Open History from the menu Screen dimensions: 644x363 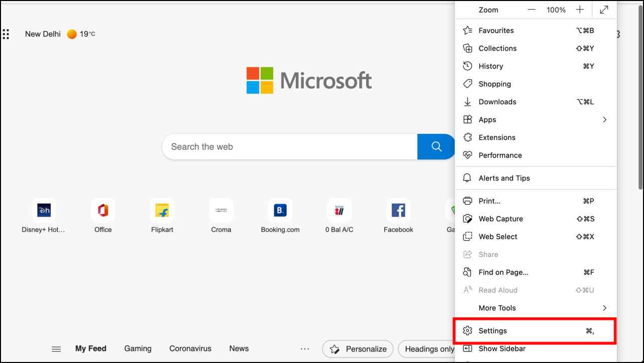pos(536,66)
